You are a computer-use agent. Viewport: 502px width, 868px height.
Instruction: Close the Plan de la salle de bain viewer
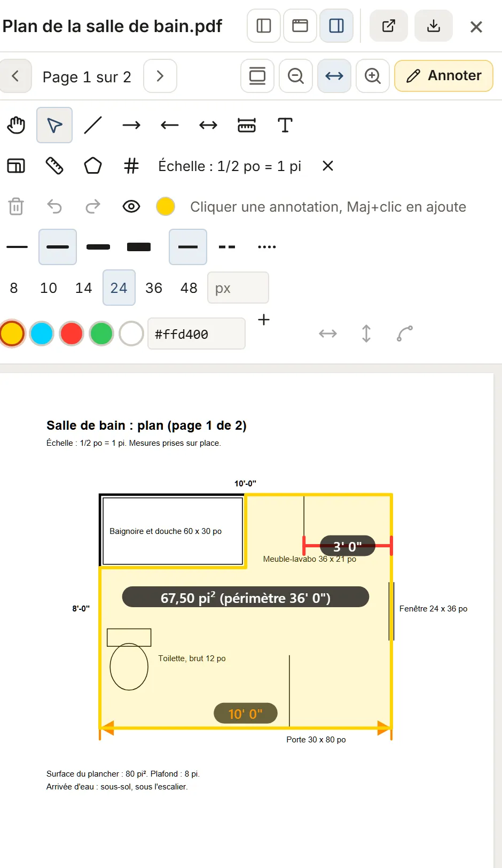476,27
